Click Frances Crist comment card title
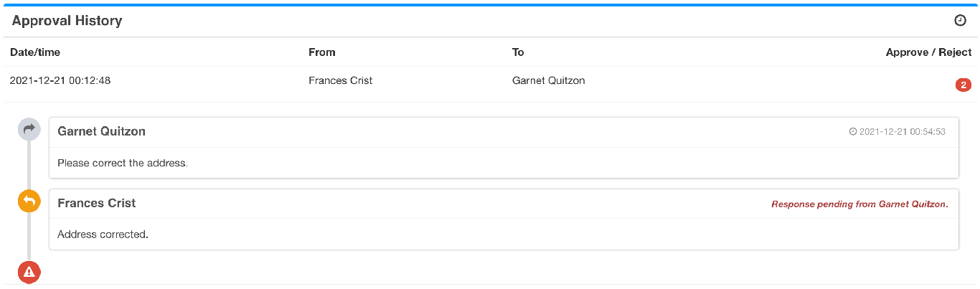Image resolution: width=980 pixels, height=289 pixels. click(x=96, y=203)
